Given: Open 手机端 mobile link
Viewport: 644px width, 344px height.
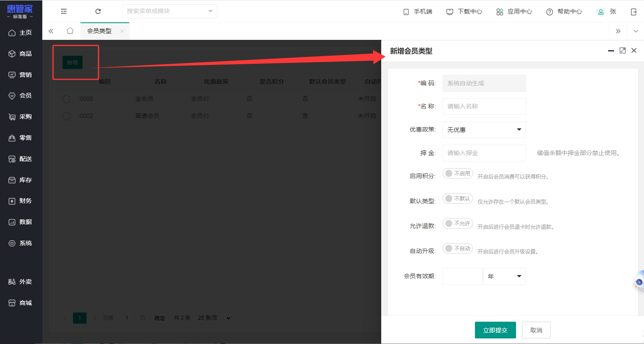Looking at the screenshot, I should (x=418, y=12).
